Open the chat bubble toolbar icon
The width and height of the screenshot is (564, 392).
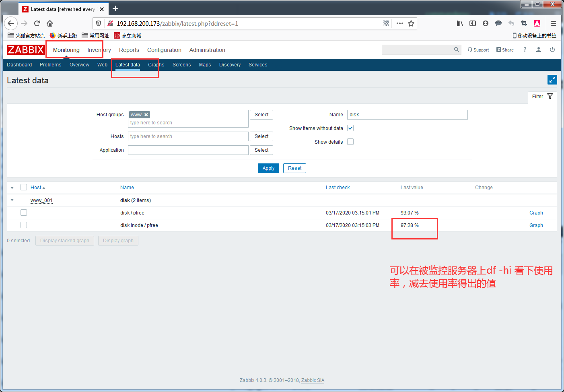coord(498,23)
